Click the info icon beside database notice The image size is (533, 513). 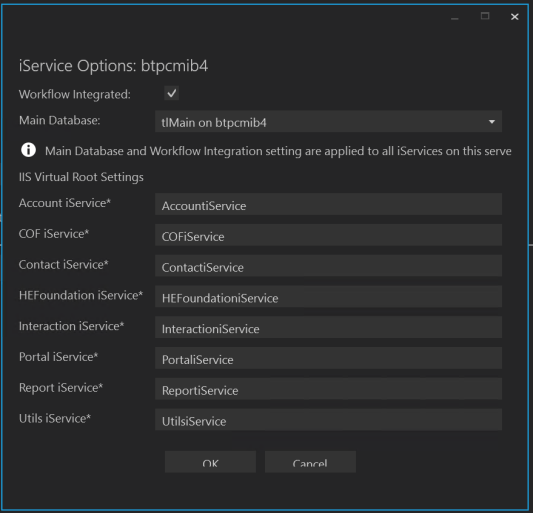29,150
